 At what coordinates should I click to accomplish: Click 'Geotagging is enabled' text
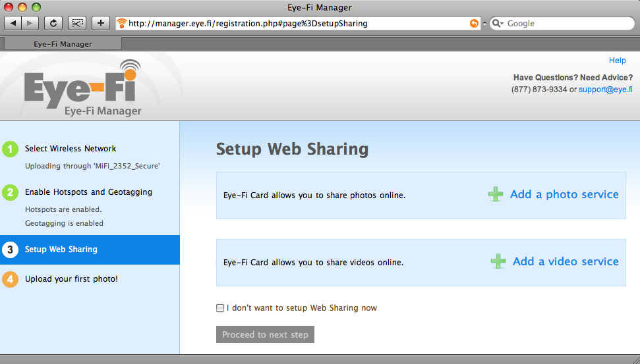pos(64,223)
